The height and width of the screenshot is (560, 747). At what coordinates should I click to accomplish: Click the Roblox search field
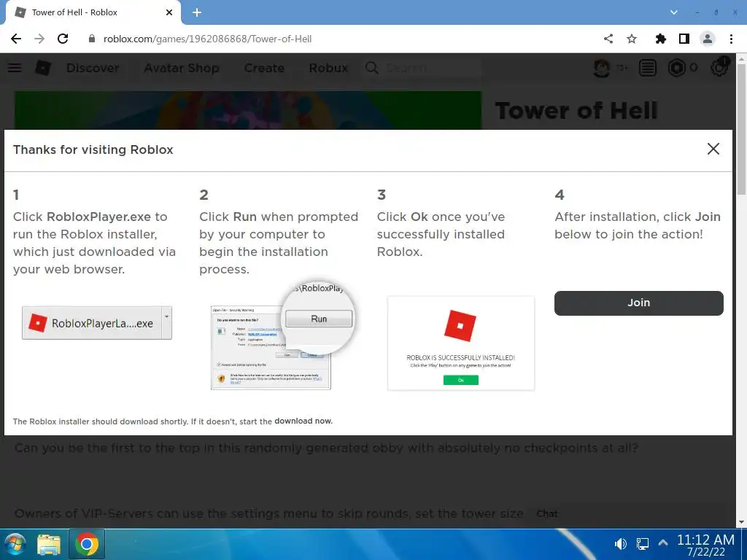(x=423, y=68)
